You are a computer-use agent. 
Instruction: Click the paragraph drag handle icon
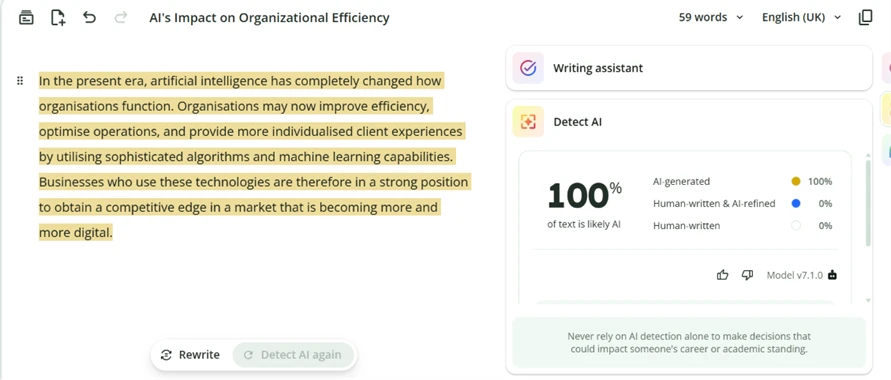(x=20, y=81)
